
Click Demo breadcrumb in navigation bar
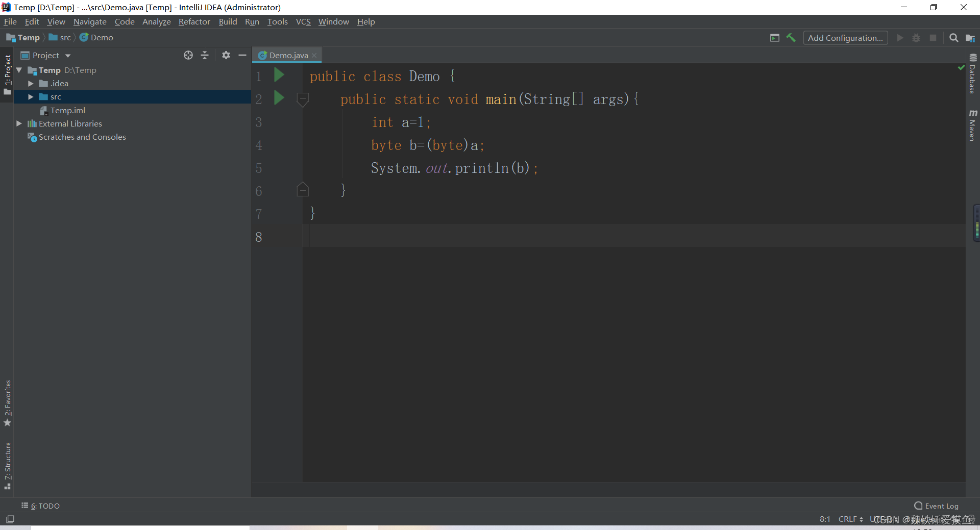[x=96, y=37]
